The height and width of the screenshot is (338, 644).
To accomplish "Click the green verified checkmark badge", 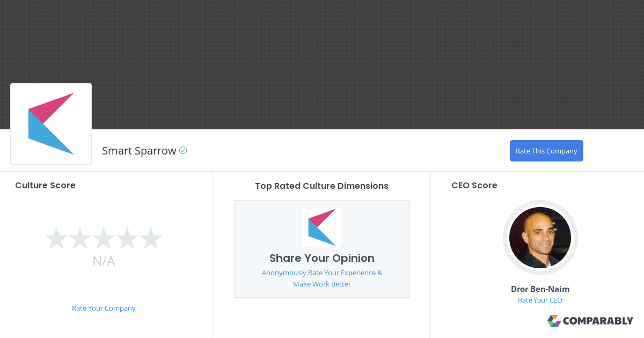I will tap(183, 151).
